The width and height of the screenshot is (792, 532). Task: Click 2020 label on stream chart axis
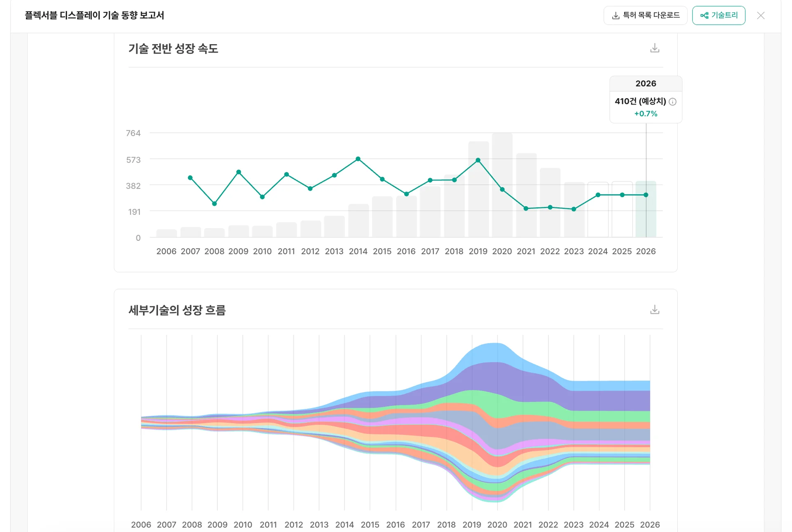pos(497,525)
